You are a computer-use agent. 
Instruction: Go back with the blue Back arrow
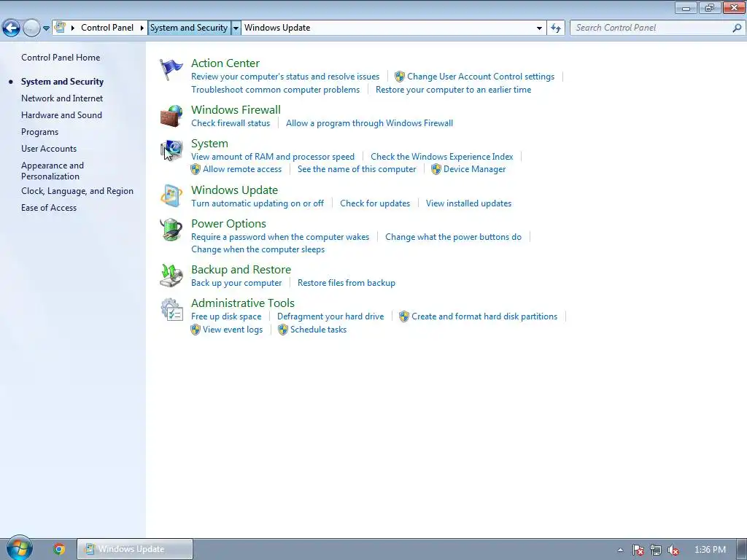pos(12,28)
